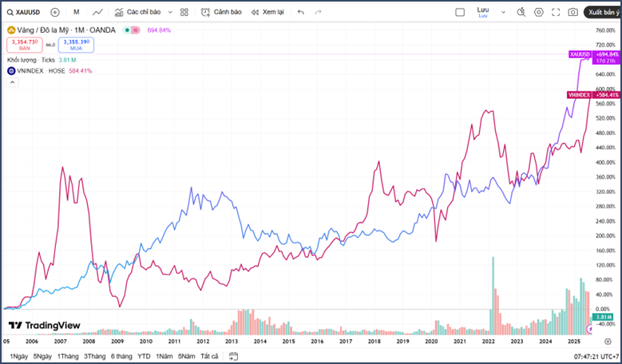The width and height of the screenshot is (622, 364).
Task: Save the chart with Lưu button
Action: [483, 12]
